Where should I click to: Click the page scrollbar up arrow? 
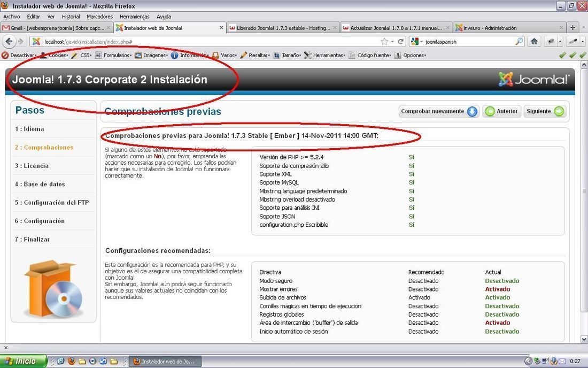click(584, 65)
